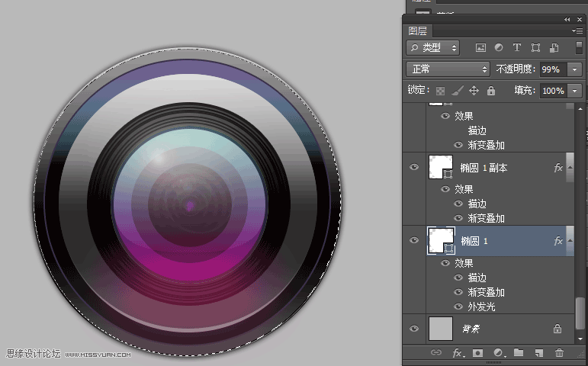
Task: Hide the 椭圆 1 副本 layer
Action: pyautogui.click(x=414, y=167)
